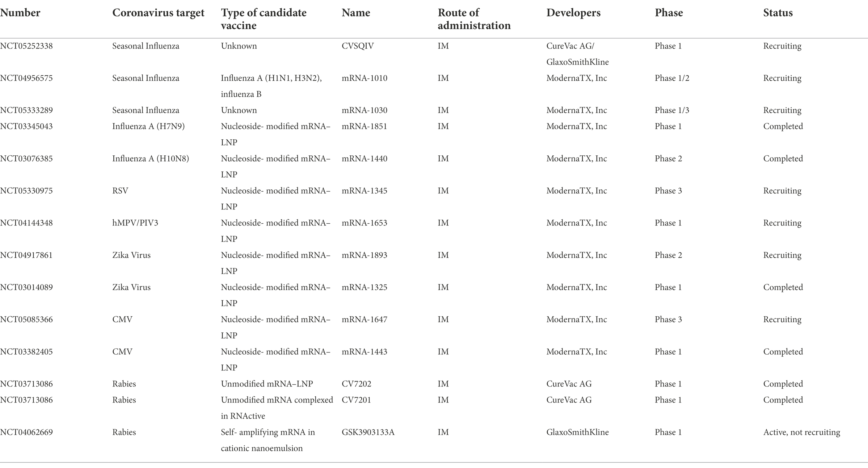Screen dimensions: 868x468
Task: Click the vaccine name mRNA-1893
Action: click(364, 255)
